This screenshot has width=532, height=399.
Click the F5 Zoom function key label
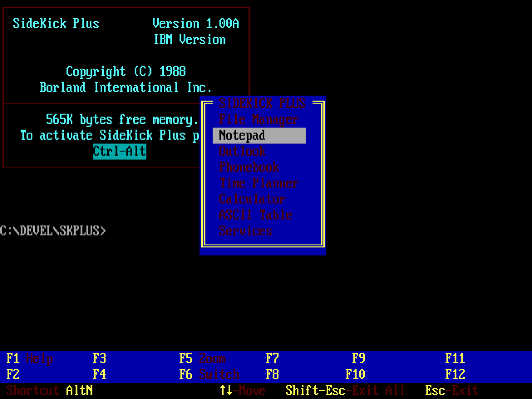tap(202, 359)
